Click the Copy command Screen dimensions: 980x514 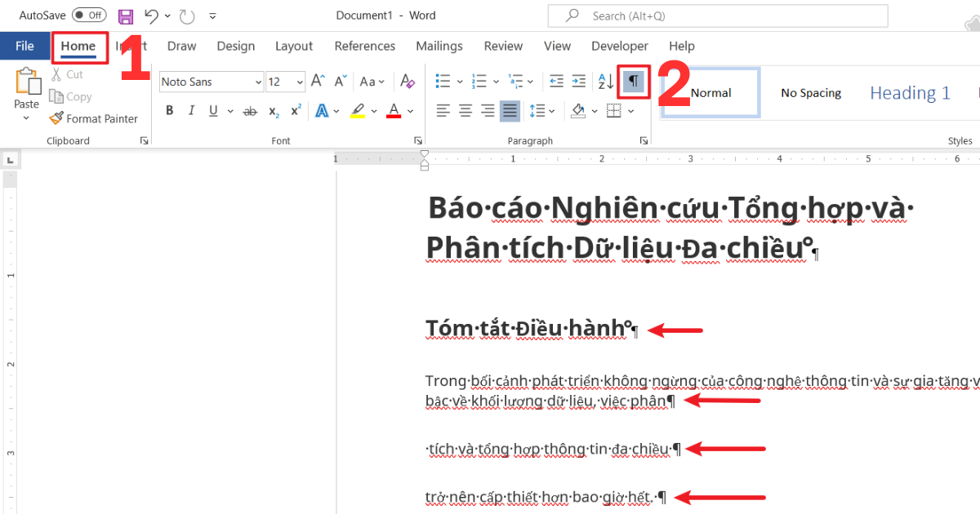coord(70,96)
